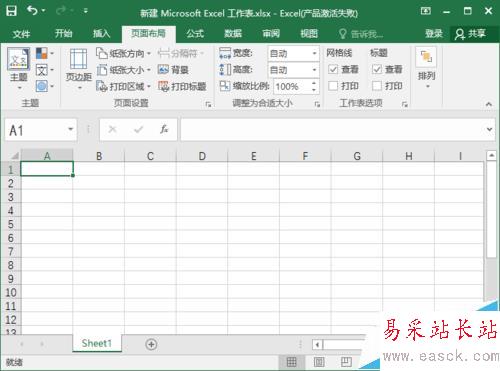Toggle gridlines Print (打印) checkbox

tap(333, 86)
